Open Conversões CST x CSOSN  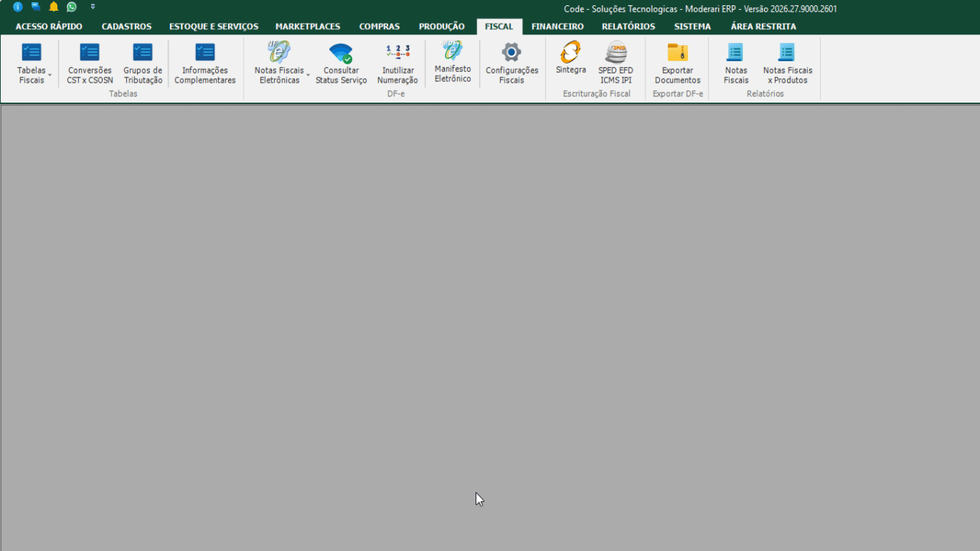(x=90, y=64)
